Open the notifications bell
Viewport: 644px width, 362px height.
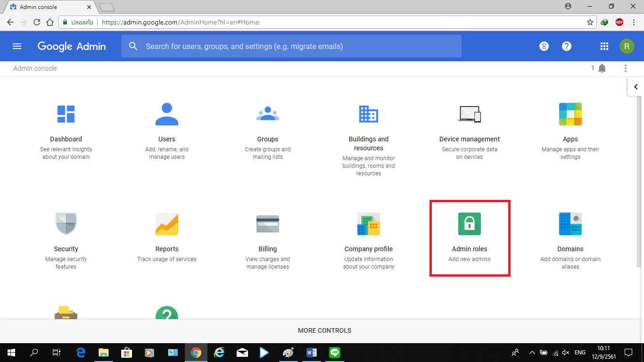(x=602, y=68)
